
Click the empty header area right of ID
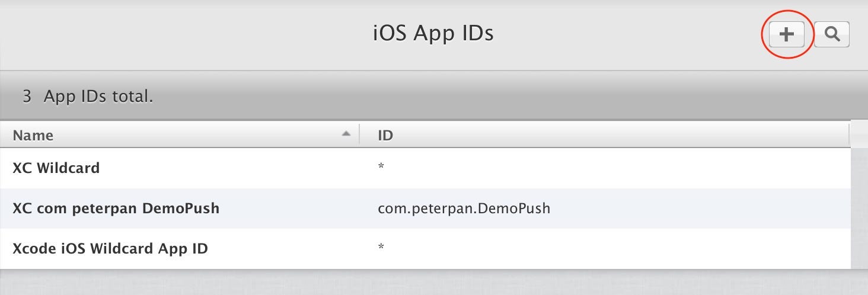(x=621, y=135)
